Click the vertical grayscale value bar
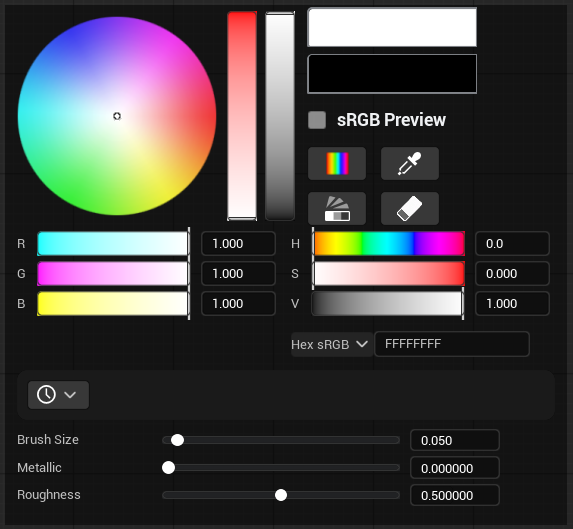The image size is (573, 529). (x=280, y=116)
